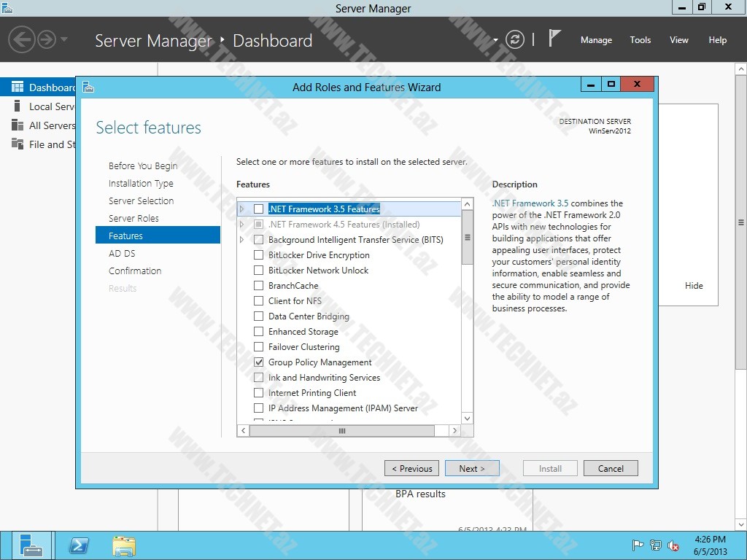Viewport: 747px width, 560px height.
Task: Check the Failover Clustering feature
Action: tap(258, 346)
